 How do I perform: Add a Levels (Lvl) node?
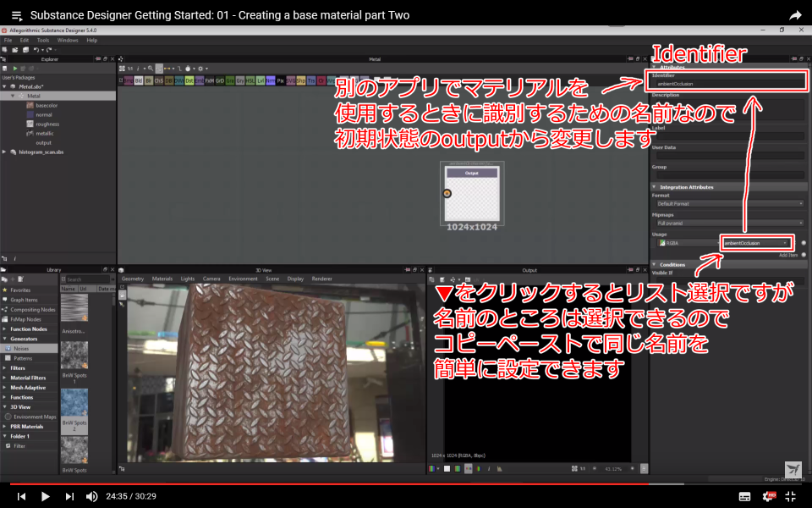click(x=260, y=81)
